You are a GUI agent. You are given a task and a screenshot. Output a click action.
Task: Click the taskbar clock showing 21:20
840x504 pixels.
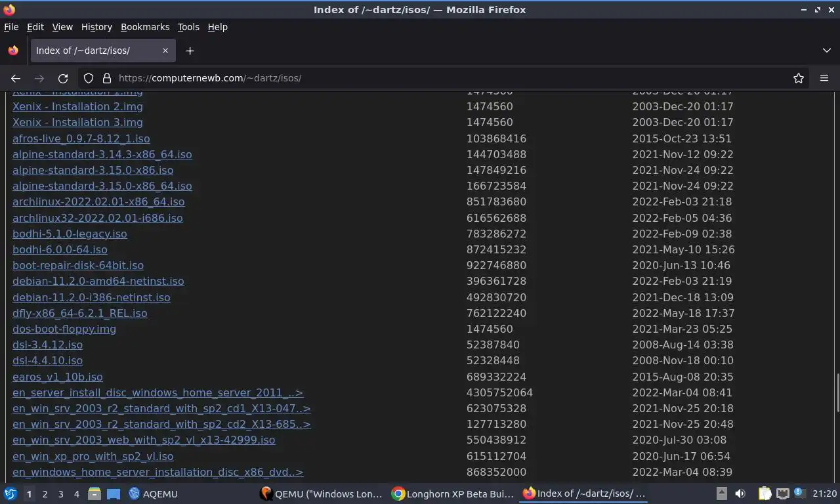[824, 493]
